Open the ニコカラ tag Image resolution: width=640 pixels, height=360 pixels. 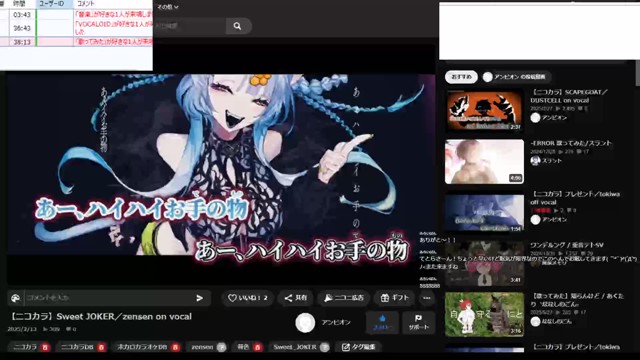pos(25,347)
